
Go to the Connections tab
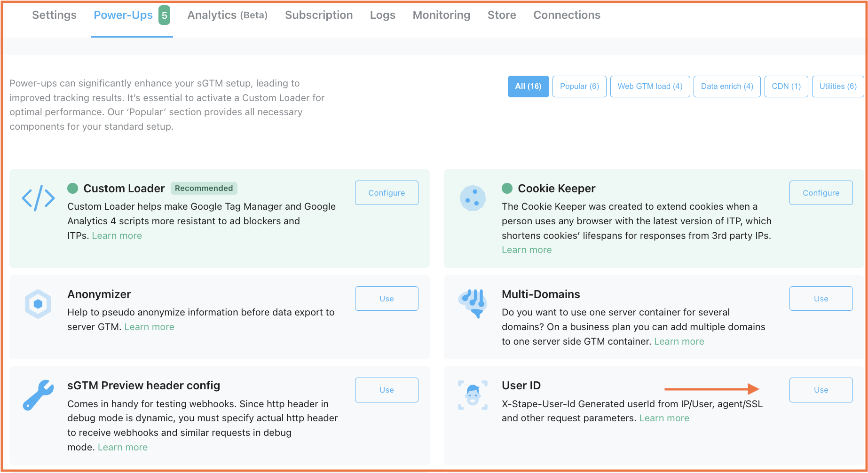(566, 15)
